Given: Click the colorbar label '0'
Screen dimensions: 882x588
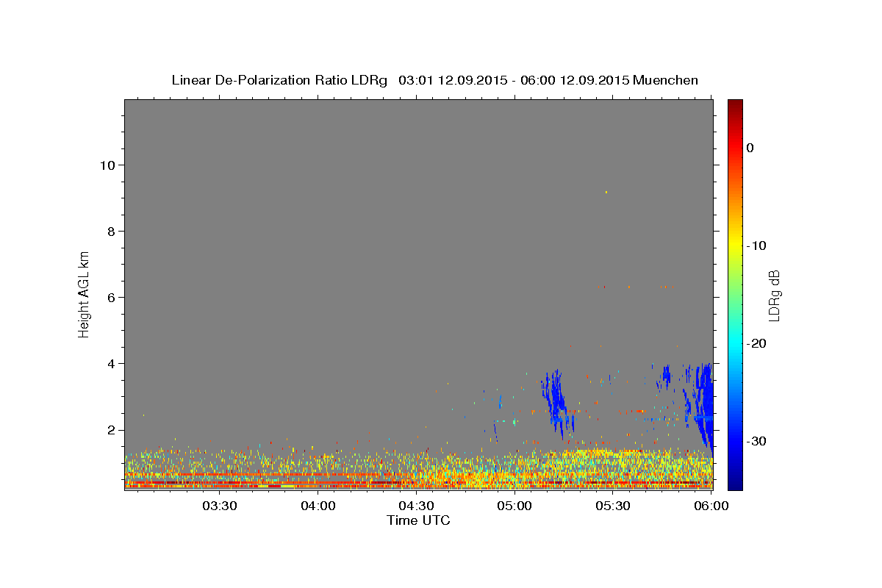Looking at the screenshot, I should (x=750, y=148).
